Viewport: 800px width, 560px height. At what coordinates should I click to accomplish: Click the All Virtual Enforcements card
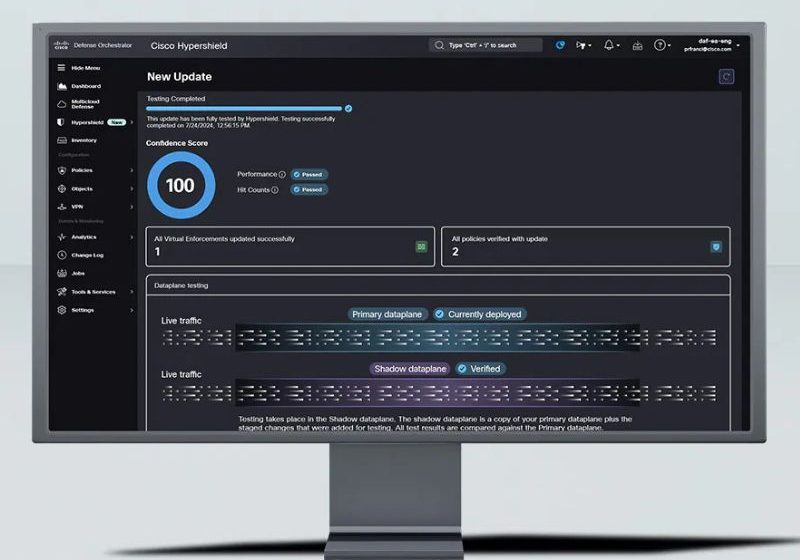coord(290,247)
